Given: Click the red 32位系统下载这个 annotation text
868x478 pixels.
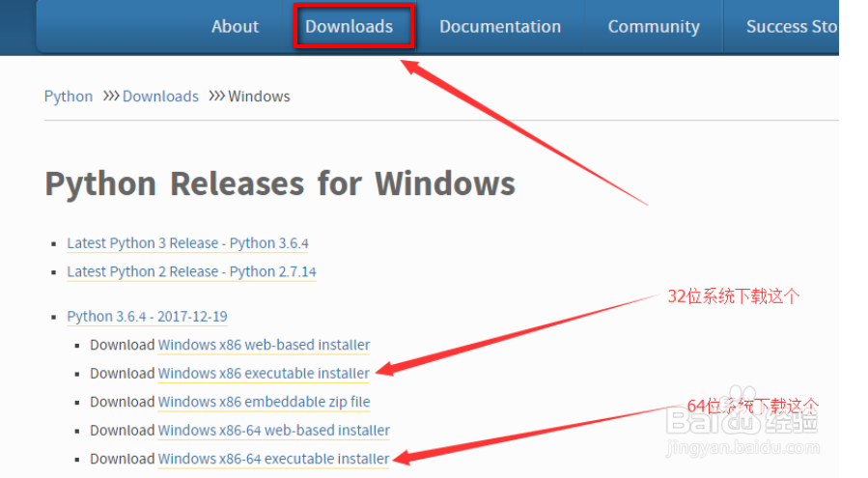Looking at the screenshot, I should [734, 296].
